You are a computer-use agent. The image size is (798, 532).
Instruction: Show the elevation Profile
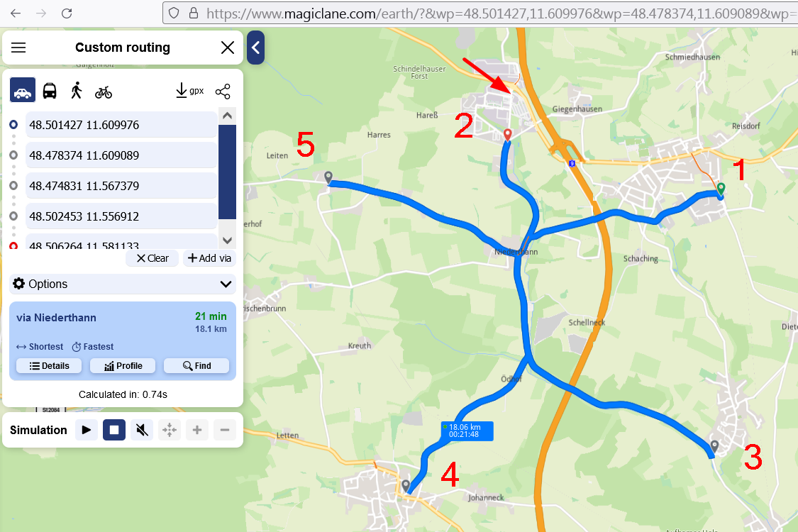click(123, 365)
